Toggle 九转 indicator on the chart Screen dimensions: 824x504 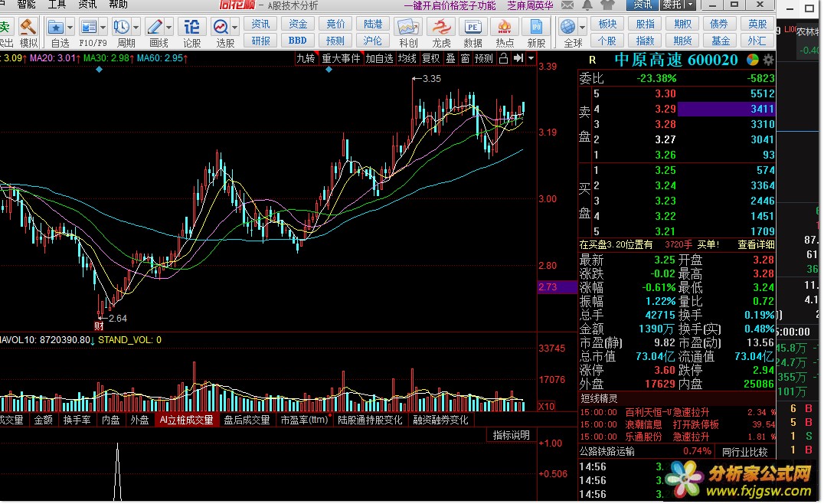306,58
